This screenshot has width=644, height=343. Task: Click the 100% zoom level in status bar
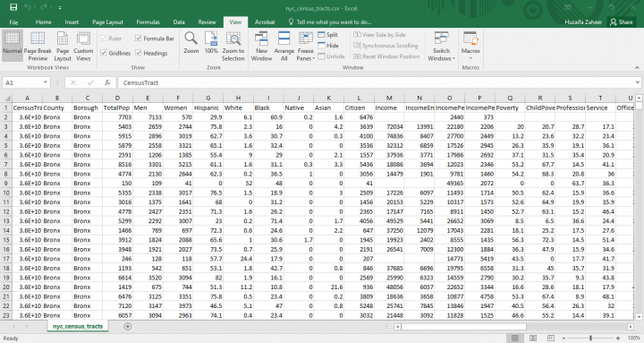634,338
